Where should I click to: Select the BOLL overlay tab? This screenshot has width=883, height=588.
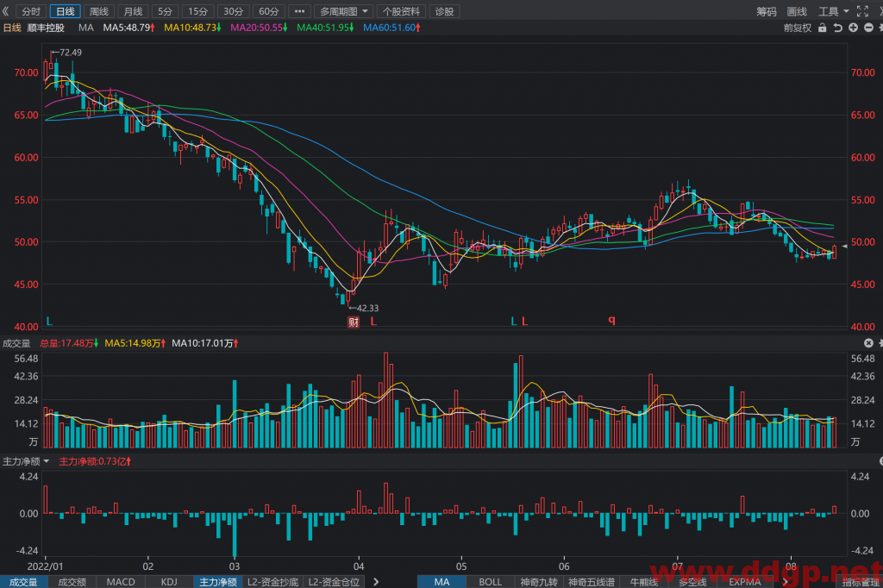(x=490, y=582)
